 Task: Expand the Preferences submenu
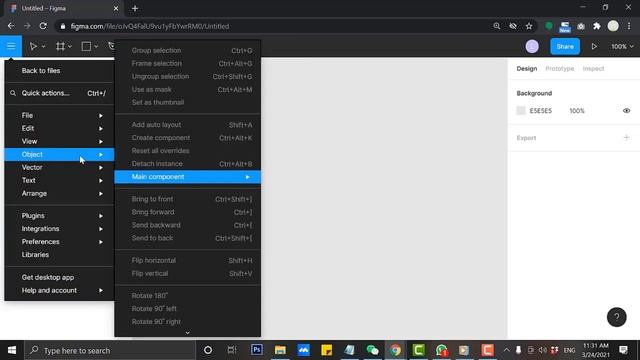tap(59, 242)
